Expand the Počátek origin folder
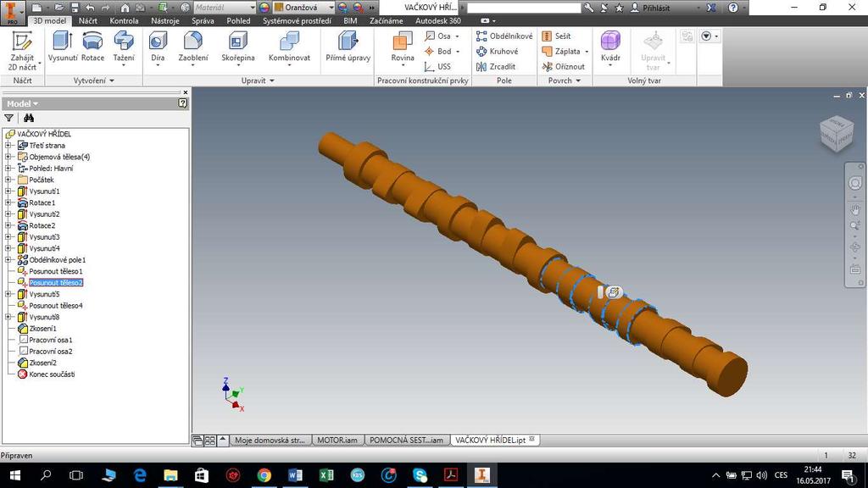Viewport: 868px width, 488px height. (x=8, y=180)
